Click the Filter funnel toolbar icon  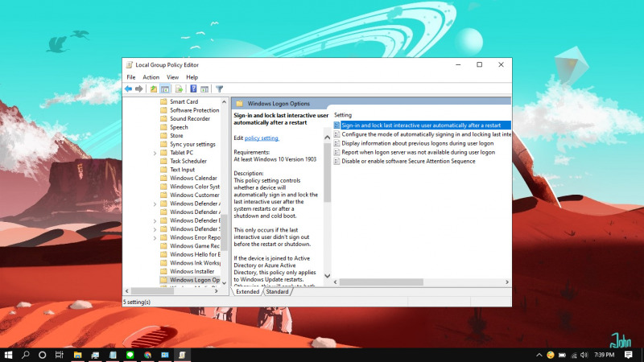[x=219, y=88]
